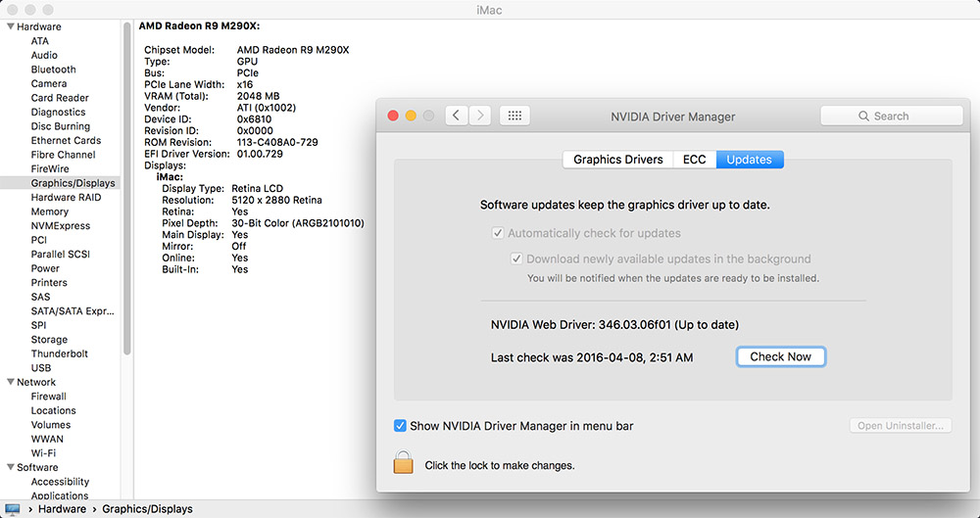This screenshot has width=980, height=518.
Task: Toggle Download newly available updates checkbox
Action: point(516,259)
